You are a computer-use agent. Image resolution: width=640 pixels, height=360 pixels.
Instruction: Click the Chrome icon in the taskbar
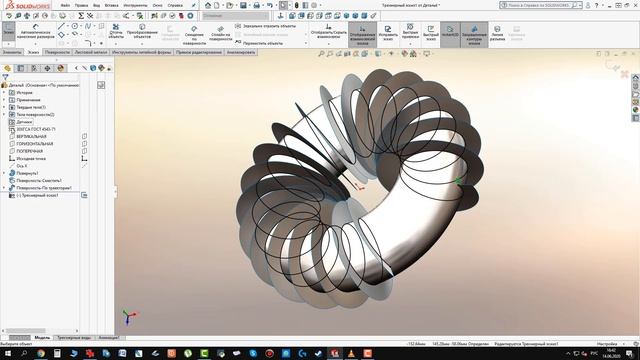click(x=40, y=353)
